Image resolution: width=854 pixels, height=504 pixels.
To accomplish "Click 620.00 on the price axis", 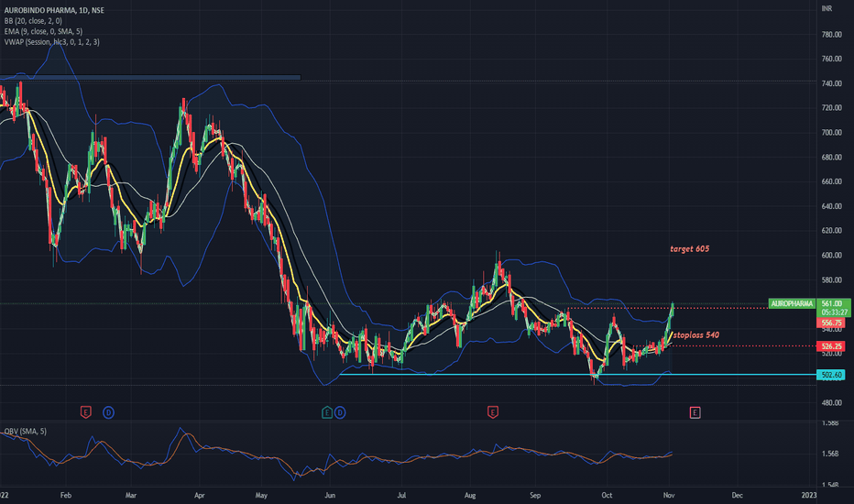I will 832,231.
